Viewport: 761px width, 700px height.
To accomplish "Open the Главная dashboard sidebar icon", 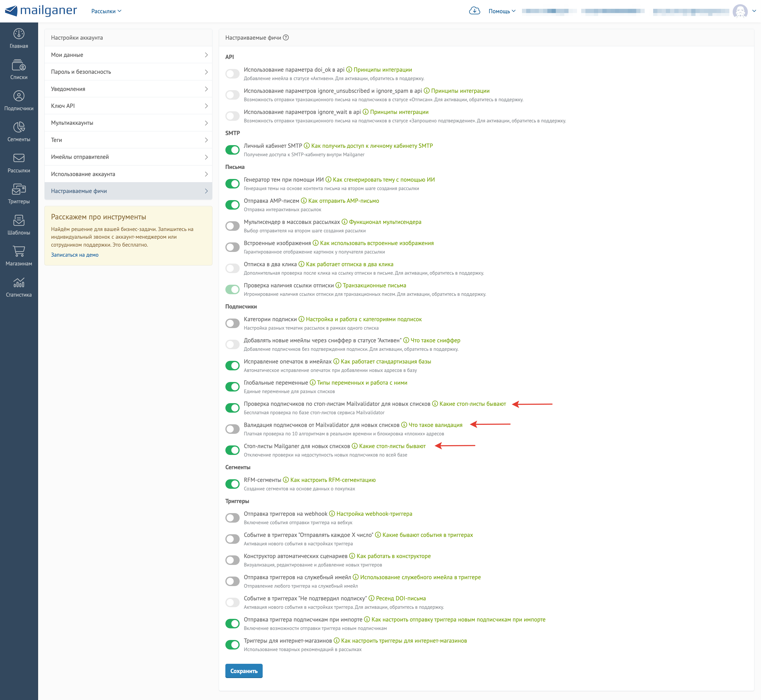I will tap(19, 34).
